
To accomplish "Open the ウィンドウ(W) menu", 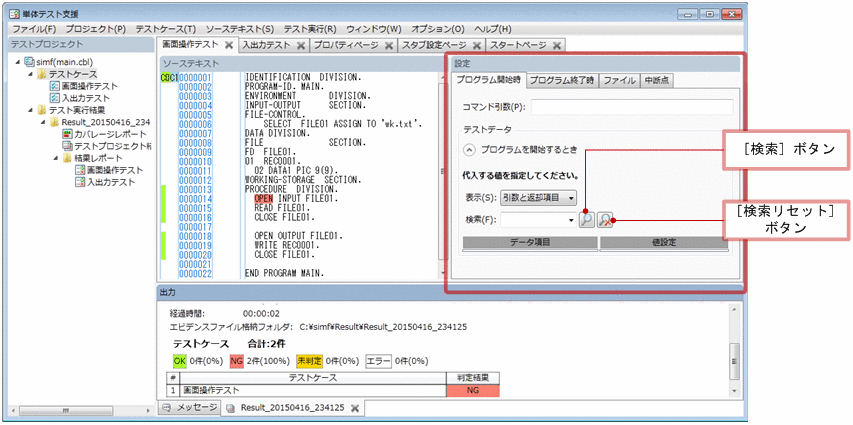I will point(374,29).
